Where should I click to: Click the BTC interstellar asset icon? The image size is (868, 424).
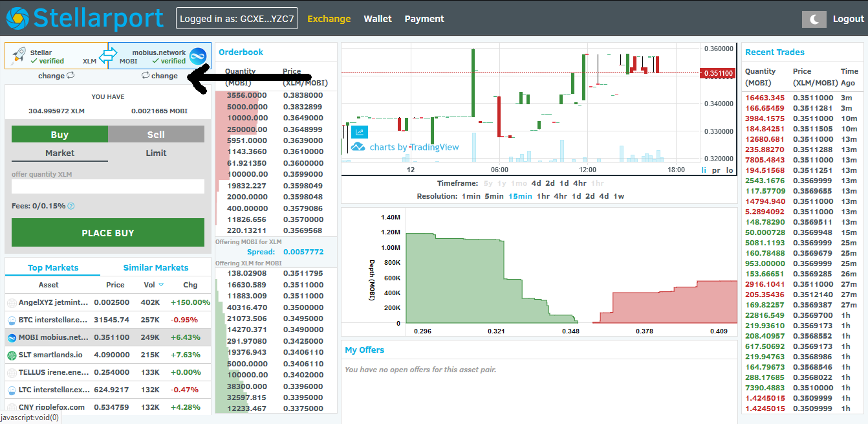pyautogui.click(x=12, y=320)
